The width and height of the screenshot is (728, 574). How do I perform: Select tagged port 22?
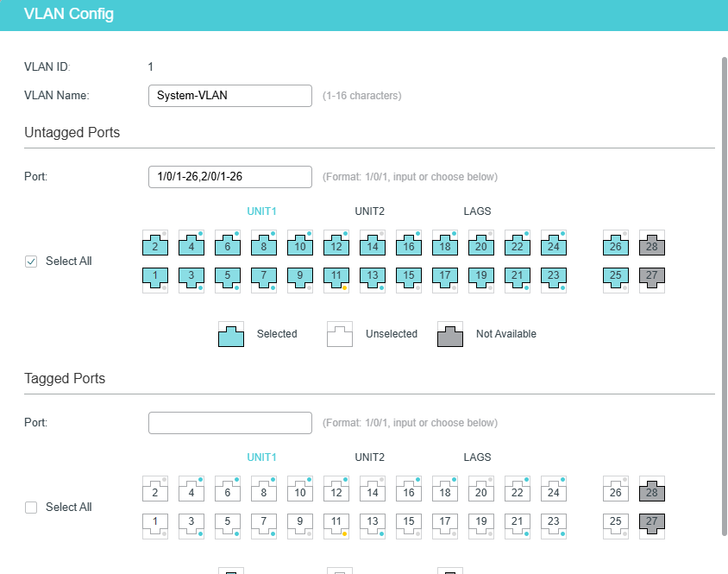pyautogui.click(x=518, y=489)
